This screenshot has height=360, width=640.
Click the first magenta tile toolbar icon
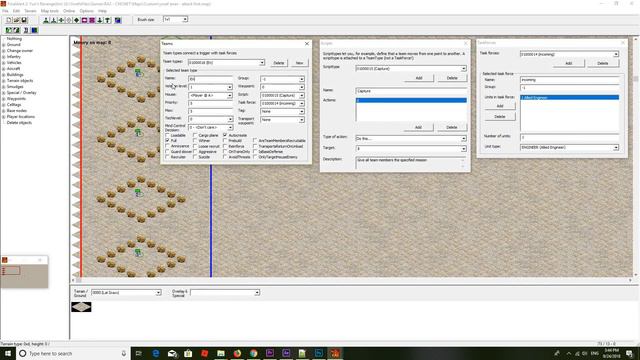click(84, 20)
